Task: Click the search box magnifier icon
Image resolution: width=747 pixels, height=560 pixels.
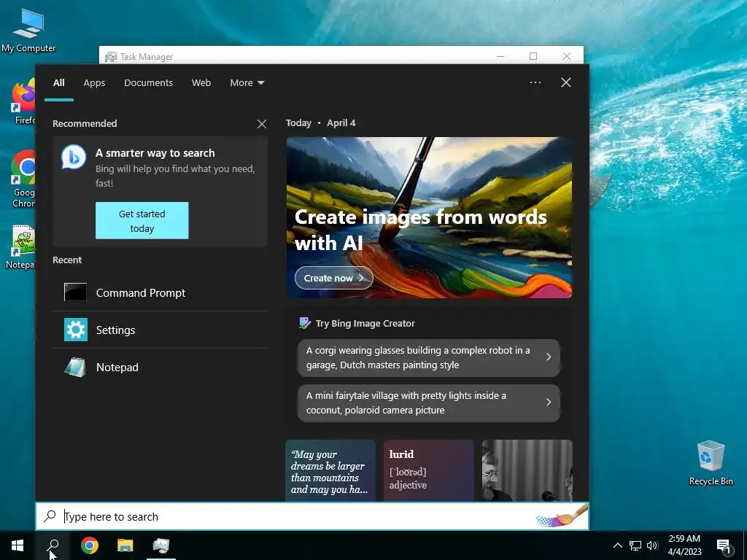Action: (50, 516)
